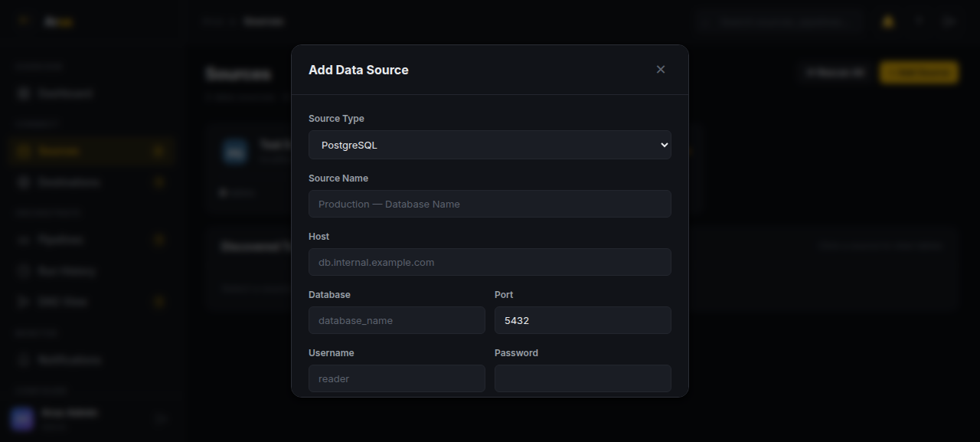This screenshot has height=442, width=980.
Task: Click the "Host" field label
Action: tap(319, 237)
